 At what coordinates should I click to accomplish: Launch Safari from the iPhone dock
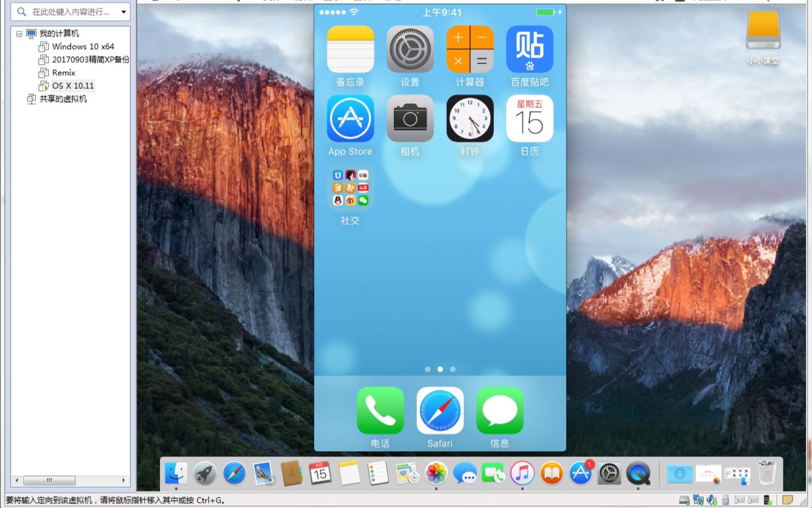click(440, 411)
